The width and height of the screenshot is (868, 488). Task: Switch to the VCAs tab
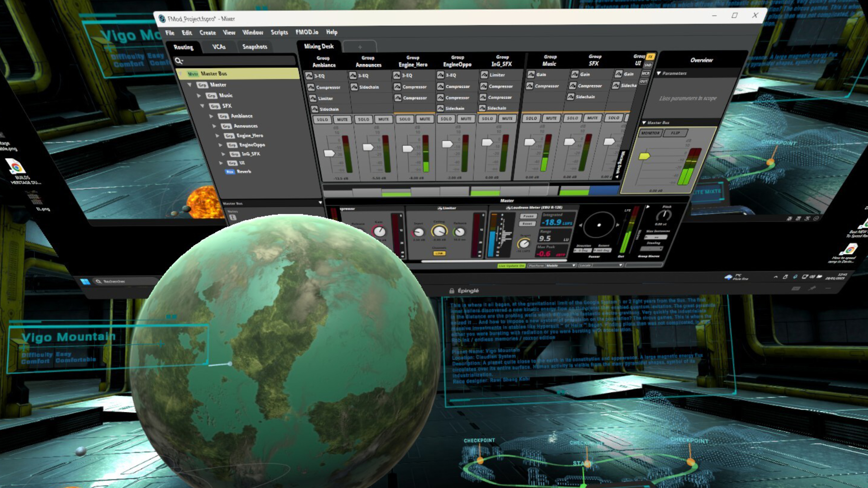(219, 47)
